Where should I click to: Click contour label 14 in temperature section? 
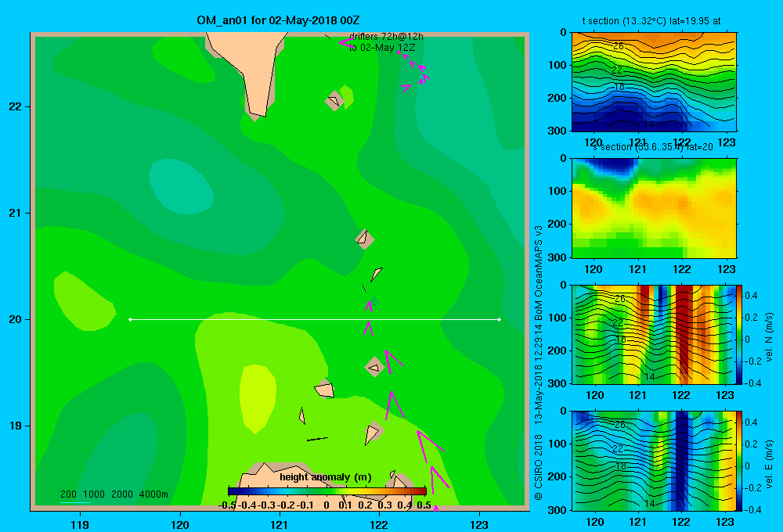(x=648, y=124)
